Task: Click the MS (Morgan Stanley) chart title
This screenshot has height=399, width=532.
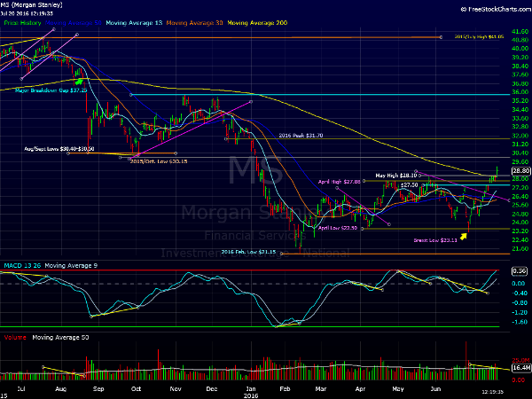Action: (31, 4)
